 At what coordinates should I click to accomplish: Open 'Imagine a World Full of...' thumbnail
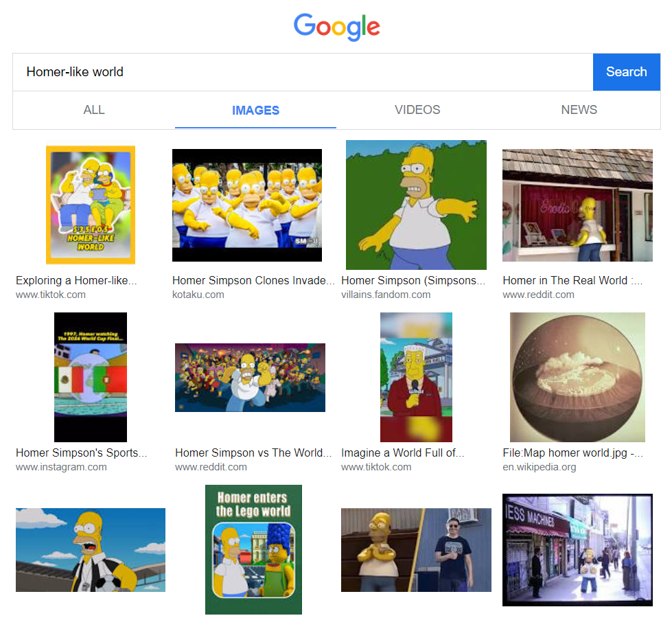pyautogui.click(x=416, y=377)
